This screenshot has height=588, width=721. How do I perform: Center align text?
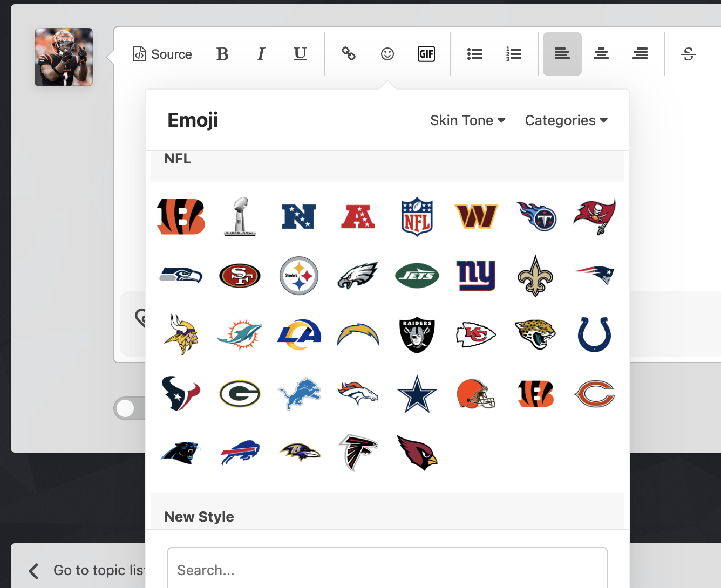[601, 54]
